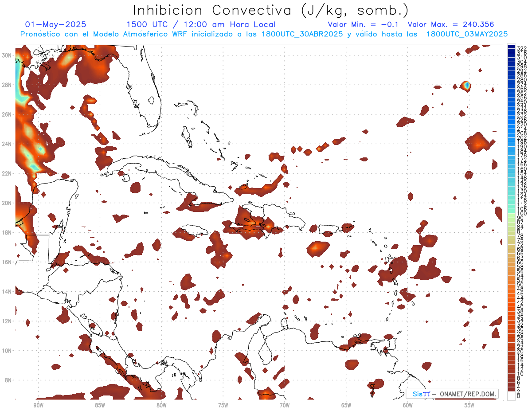Click the light green 100 colorbar swatch
This screenshot has height=411, width=532.
tap(511, 215)
